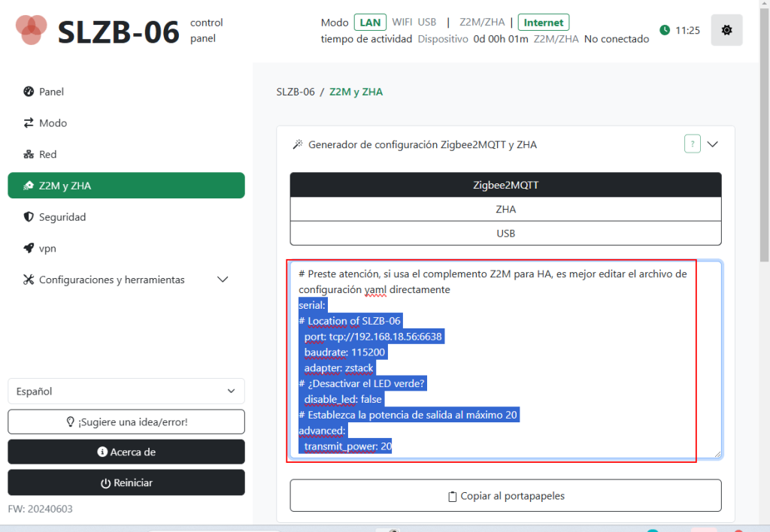The height and width of the screenshot is (532, 770).
Task: Click the Seguridad shield icon
Action: [29, 217]
